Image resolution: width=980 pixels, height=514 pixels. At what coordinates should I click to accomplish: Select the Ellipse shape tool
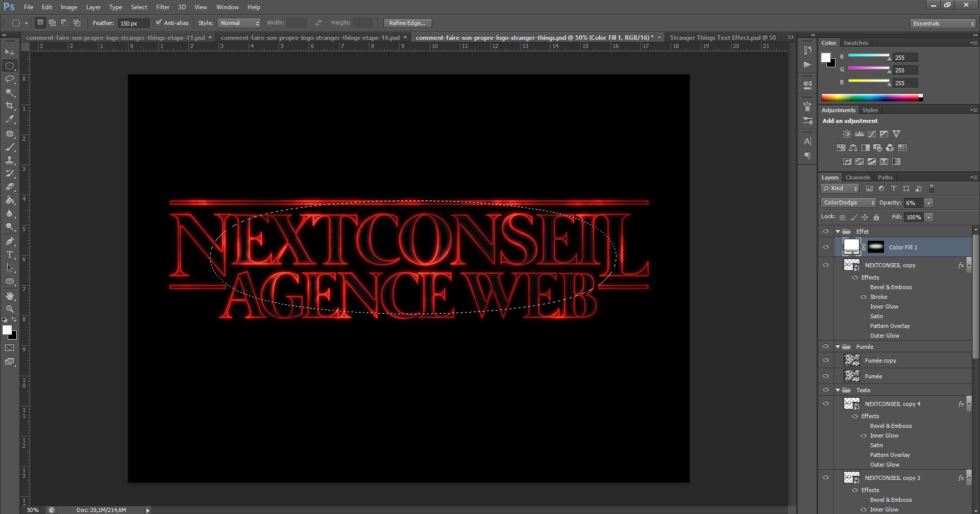[10, 281]
